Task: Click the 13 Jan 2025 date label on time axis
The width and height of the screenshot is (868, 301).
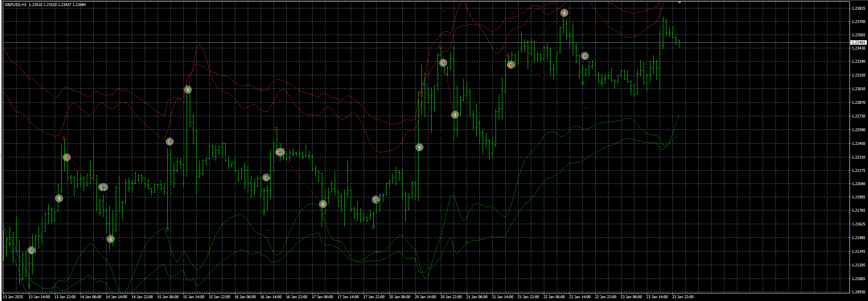Action: pos(13,297)
